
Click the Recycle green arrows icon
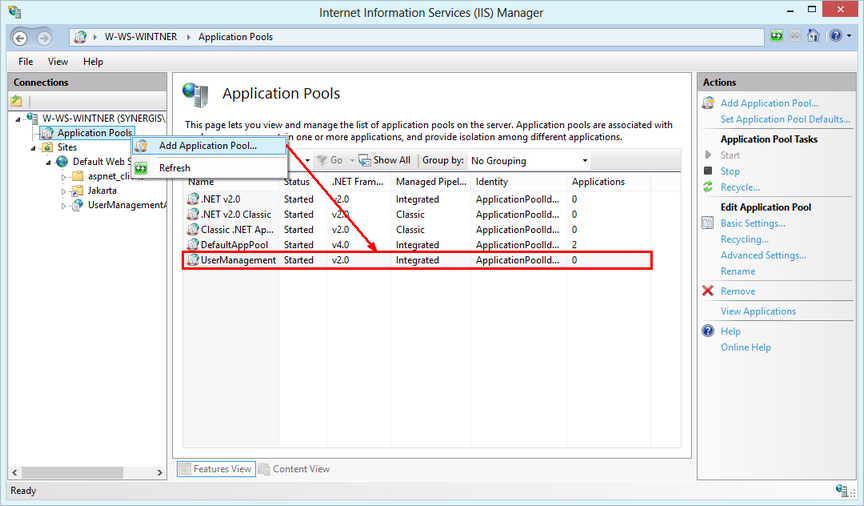pos(708,187)
